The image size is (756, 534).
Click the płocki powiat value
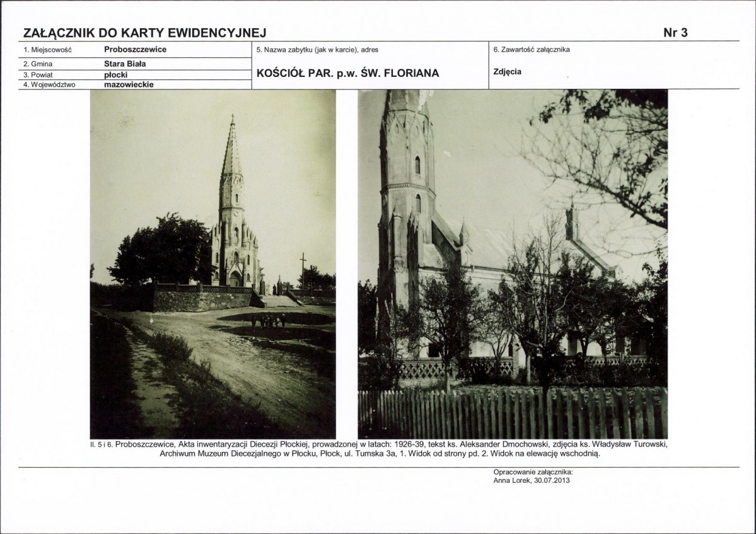pyautogui.click(x=116, y=75)
